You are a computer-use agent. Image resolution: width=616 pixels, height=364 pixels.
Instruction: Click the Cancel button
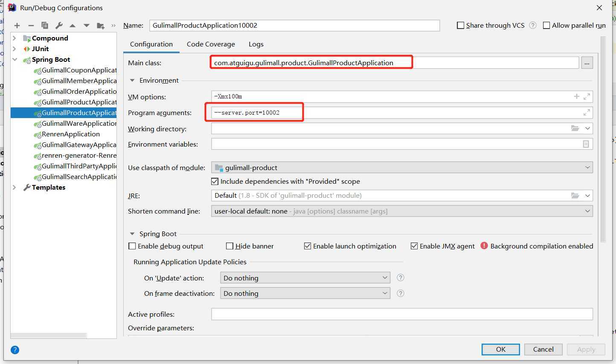pyautogui.click(x=543, y=349)
